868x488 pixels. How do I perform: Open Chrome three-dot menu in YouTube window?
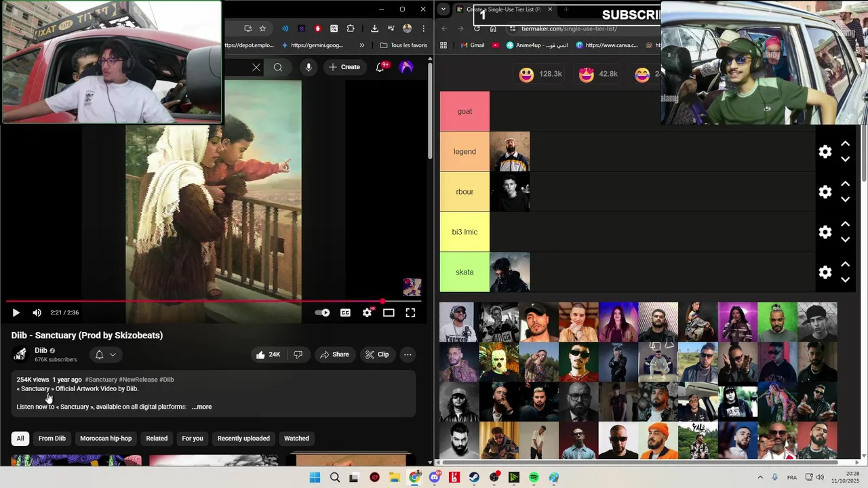click(423, 28)
